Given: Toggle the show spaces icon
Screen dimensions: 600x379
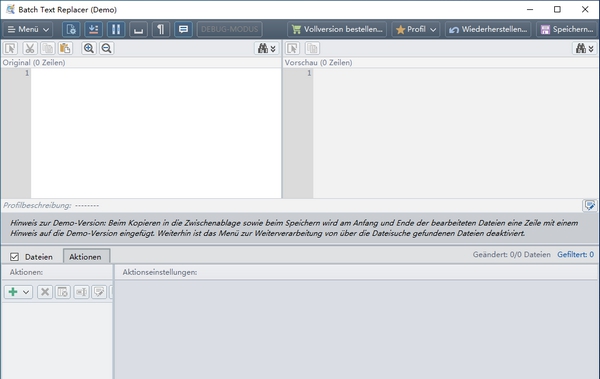Looking at the screenshot, I should click(138, 29).
